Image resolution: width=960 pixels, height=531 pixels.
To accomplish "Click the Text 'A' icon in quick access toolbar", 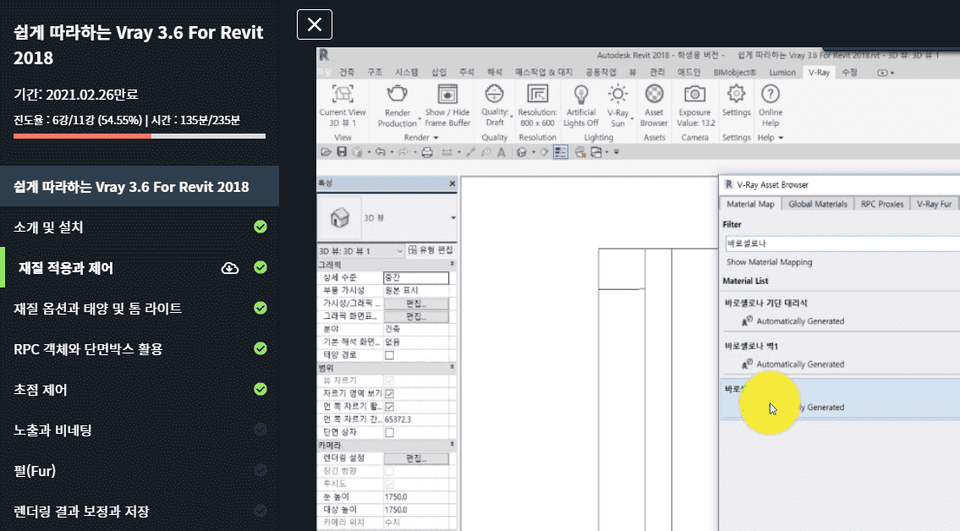I will pos(501,152).
